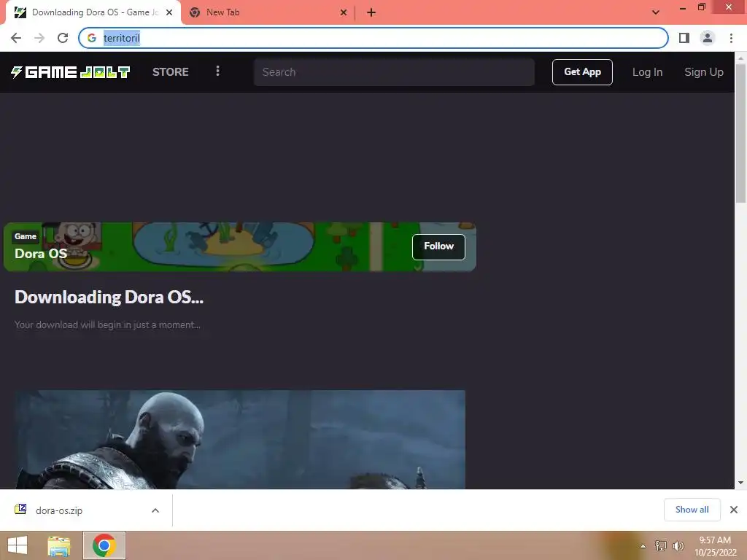Reload the current page
Image resolution: width=747 pixels, height=560 pixels.
coord(63,38)
